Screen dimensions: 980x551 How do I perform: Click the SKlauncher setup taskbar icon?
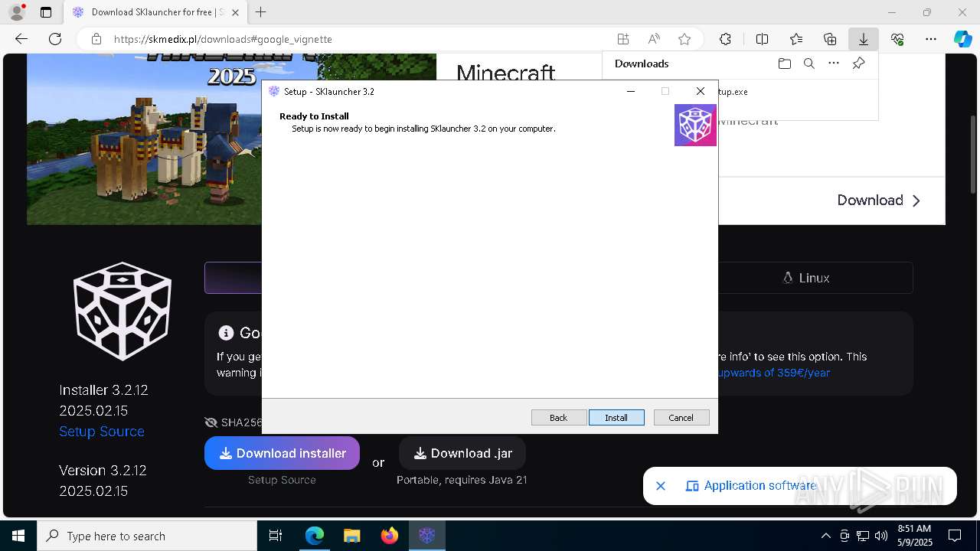pyautogui.click(x=427, y=536)
